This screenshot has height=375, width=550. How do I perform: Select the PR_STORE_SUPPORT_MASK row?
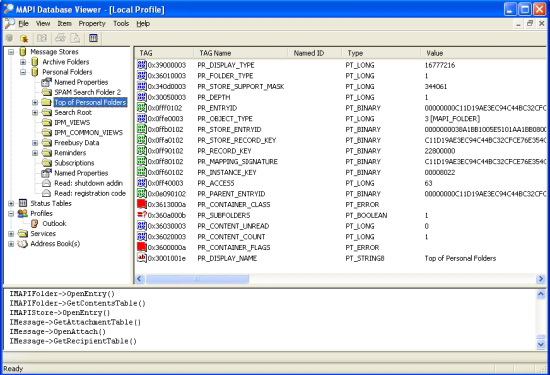point(340,86)
